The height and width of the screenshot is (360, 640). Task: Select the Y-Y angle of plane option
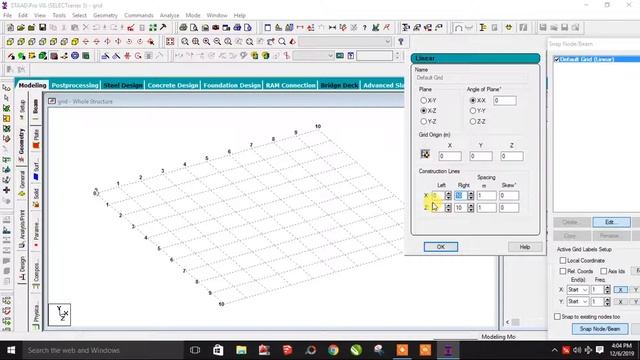473,111
